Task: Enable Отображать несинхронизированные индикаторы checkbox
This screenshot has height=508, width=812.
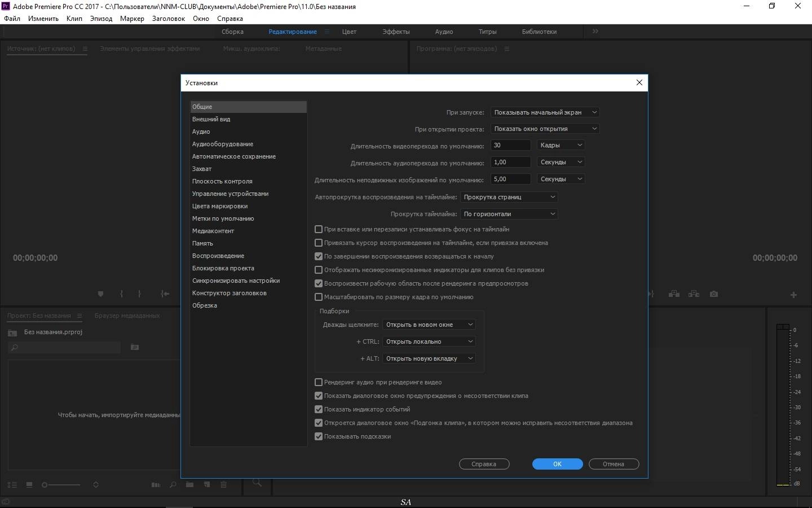Action: tap(319, 270)
